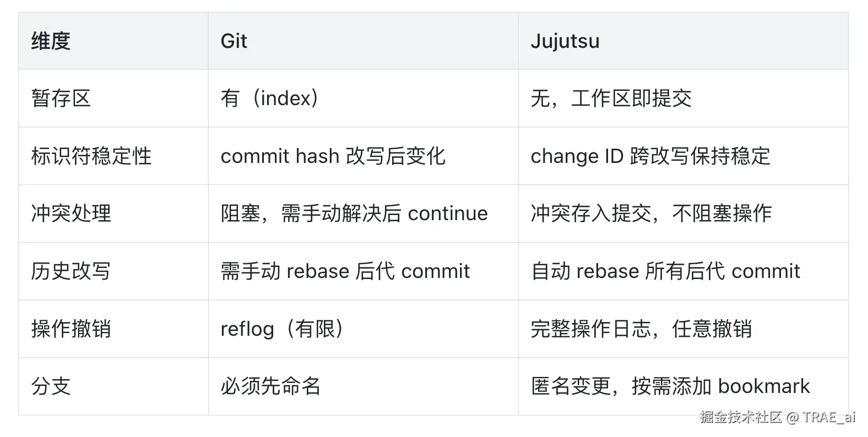Select the commit hash 改写后变化 cell
The width and height of the screenshot is (868, 437).
coord(333,156)
